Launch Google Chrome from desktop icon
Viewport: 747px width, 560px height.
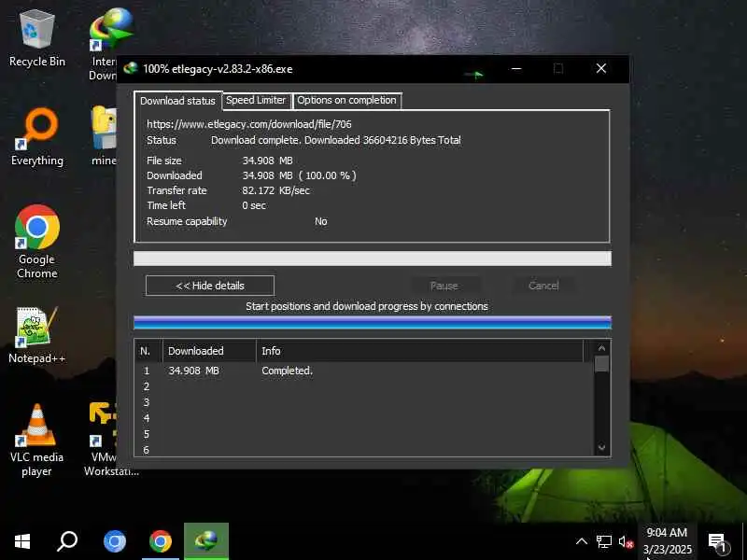coord(36,242)
